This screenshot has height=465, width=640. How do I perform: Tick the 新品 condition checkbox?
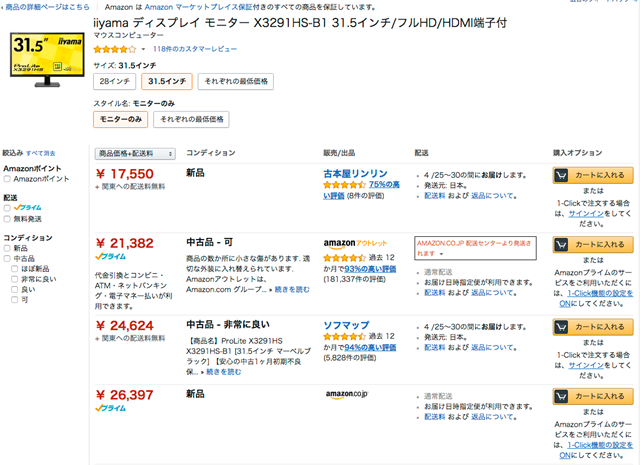pos(8,248)
